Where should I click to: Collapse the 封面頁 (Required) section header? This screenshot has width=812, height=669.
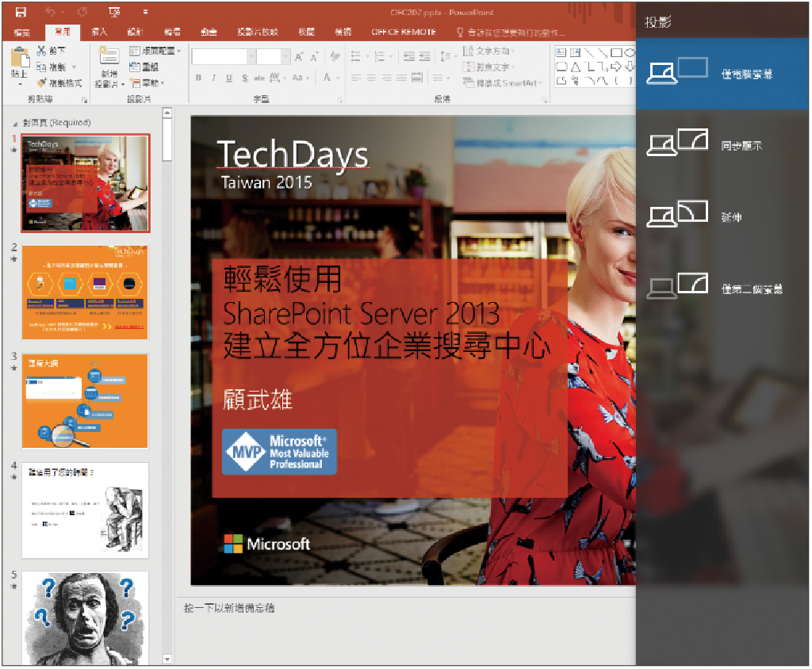click(15, 123)
